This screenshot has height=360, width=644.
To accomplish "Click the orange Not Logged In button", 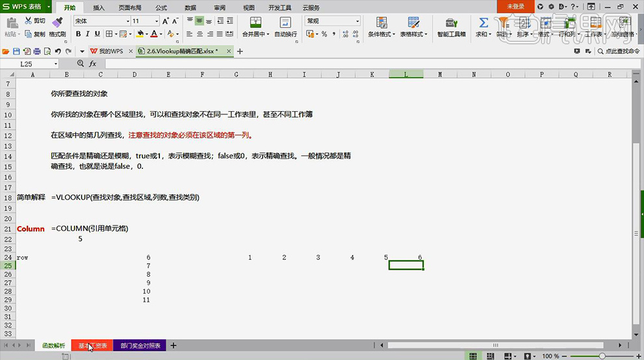I will pyautogui.click(x=515, y=6).
